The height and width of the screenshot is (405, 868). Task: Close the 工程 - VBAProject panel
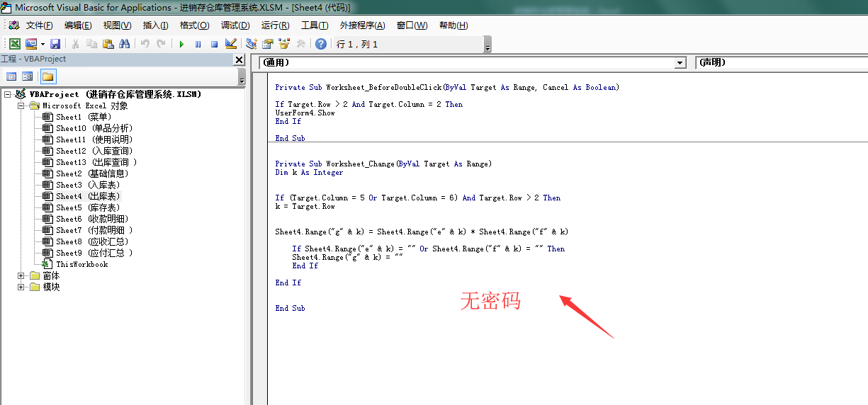pos(239,60)
